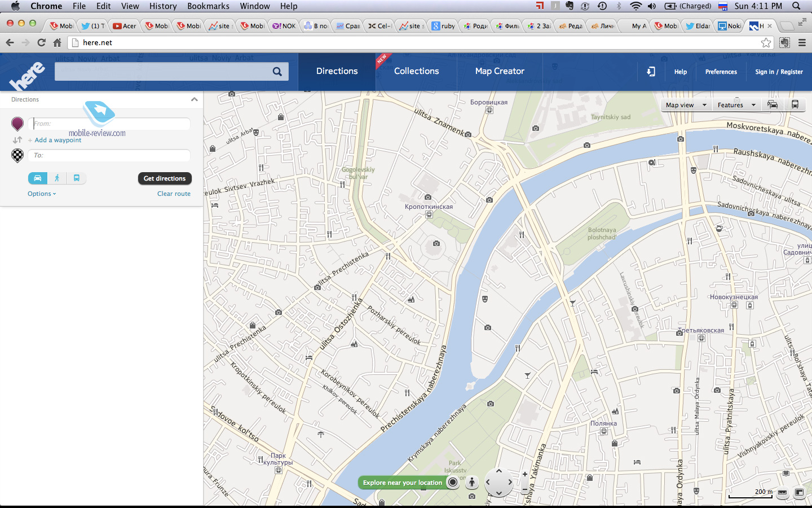Image resolution: width=812 pixels, height=508 pixels.
Task: Zoom in with the plus button
Action: tap(525, 474)
